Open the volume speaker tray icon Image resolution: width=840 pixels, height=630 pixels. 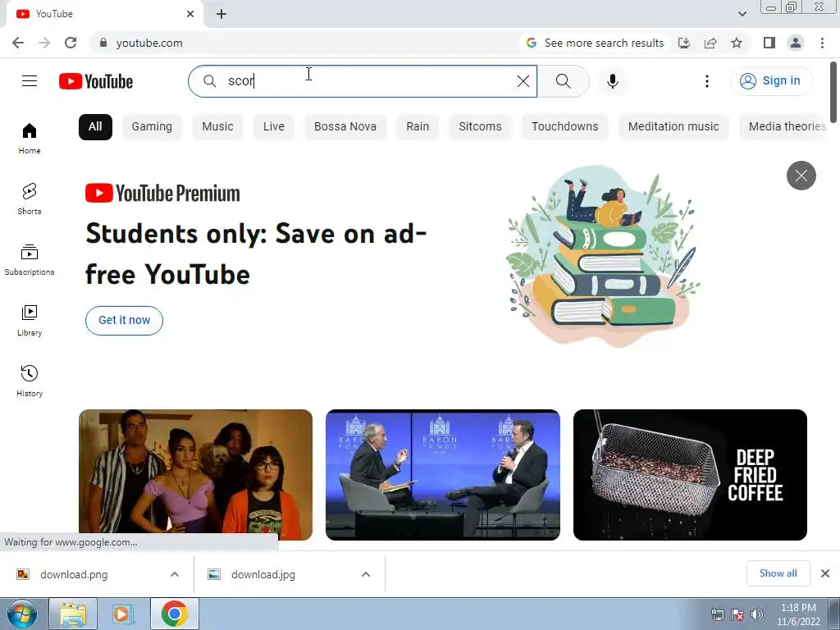(x=757, y=614)
